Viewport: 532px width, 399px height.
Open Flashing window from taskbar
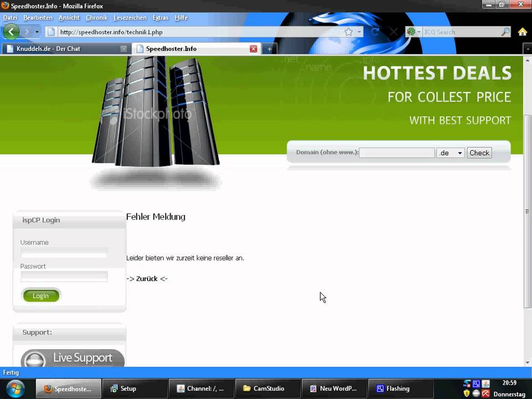(401, 388)
